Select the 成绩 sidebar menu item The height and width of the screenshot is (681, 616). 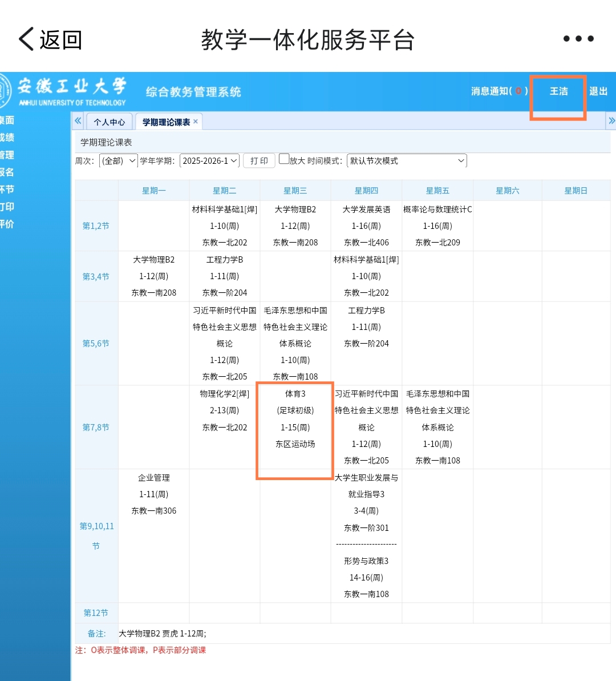(7, 137)
